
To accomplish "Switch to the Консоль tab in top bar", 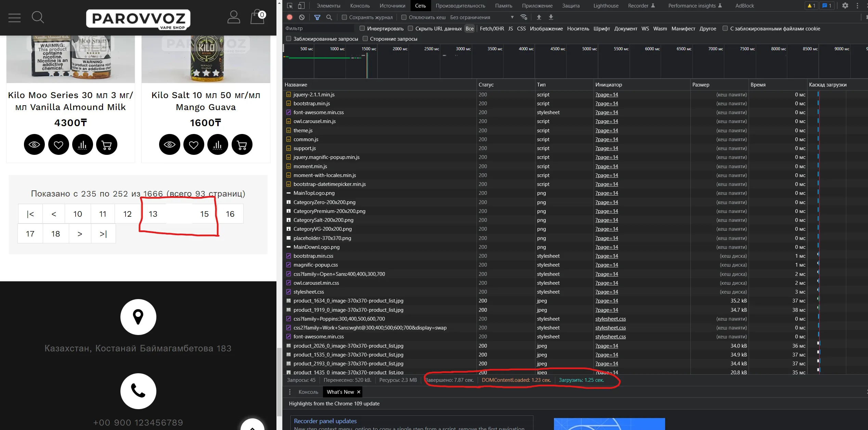I will pyautogui.click(x=360, y=6).
